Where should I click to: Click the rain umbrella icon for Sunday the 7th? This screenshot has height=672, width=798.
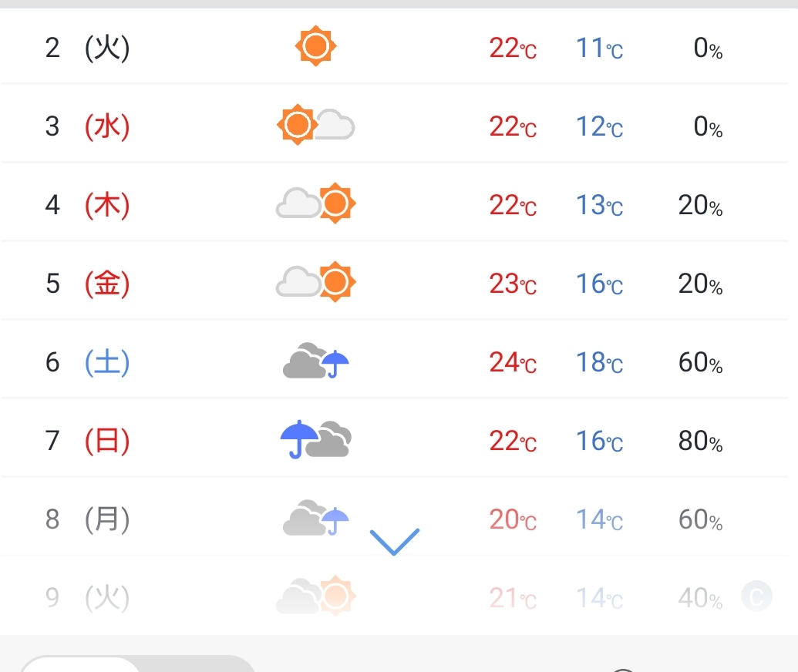click(x=315, y=439)
